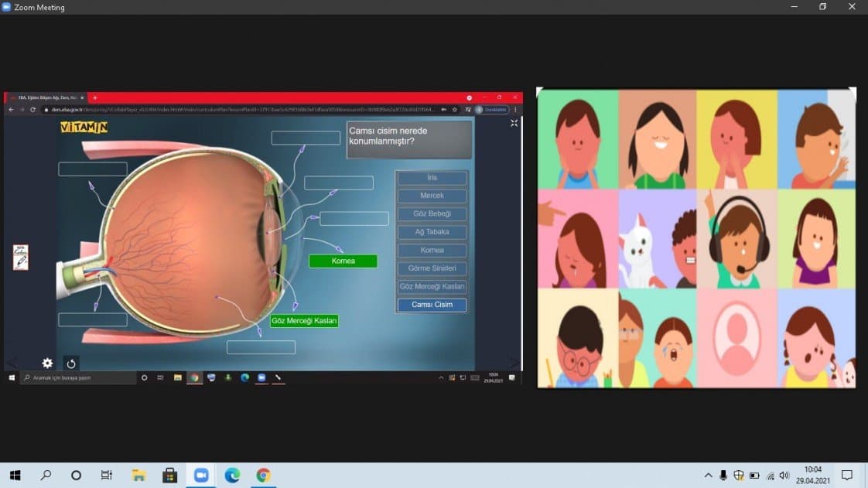Click the circular restart arrow in the lesson
Viewport: 868px width, 488px height.
pyautogui.click(x=71, y=363)
